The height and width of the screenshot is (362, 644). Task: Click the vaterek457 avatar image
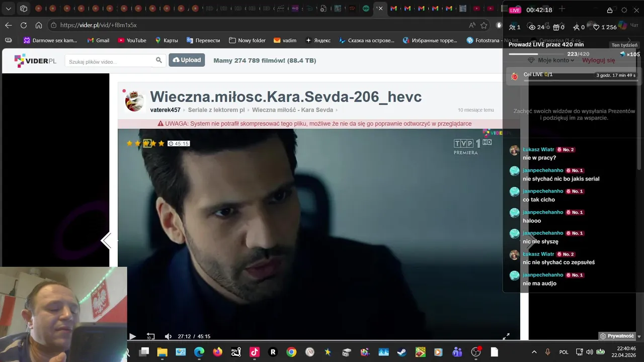coord(134,101)
